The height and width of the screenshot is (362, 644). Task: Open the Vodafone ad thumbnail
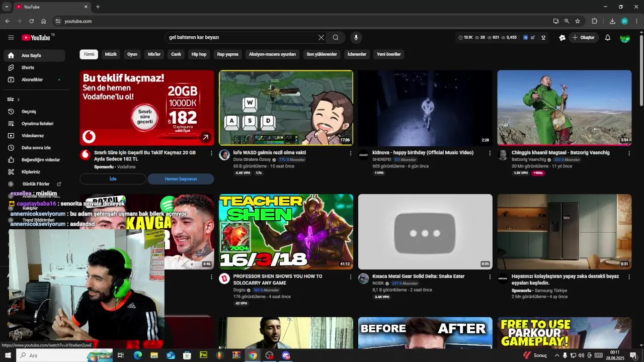tap(147, 108)
